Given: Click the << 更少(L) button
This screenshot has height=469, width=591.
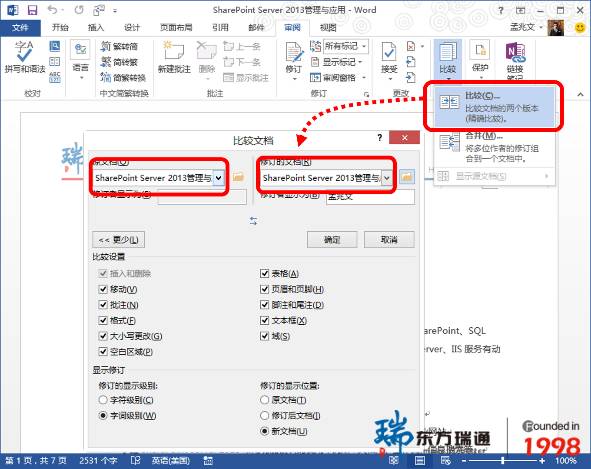Looking at the screenshot, I should pyautogui.click(x=118, y=239).
